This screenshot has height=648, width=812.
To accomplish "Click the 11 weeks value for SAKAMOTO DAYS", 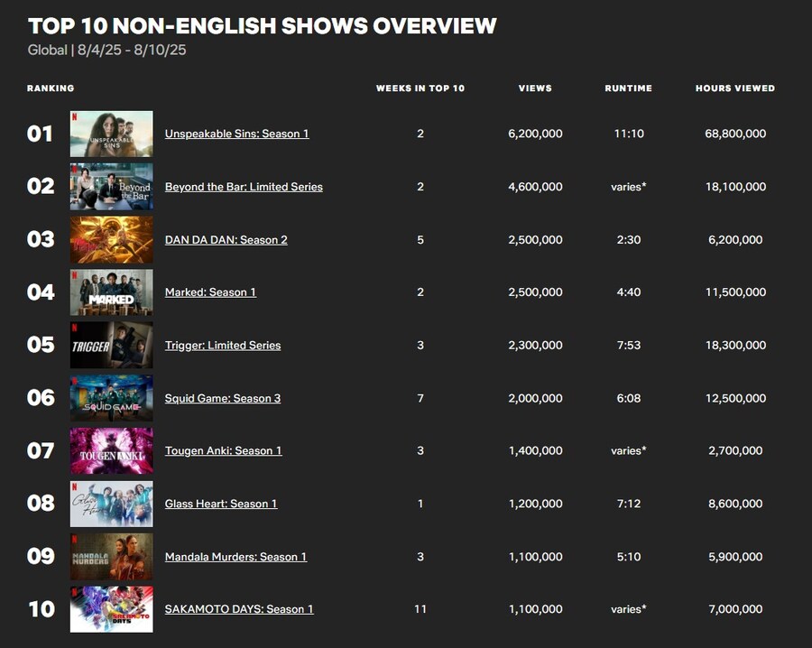I will (x=420, y=609).
